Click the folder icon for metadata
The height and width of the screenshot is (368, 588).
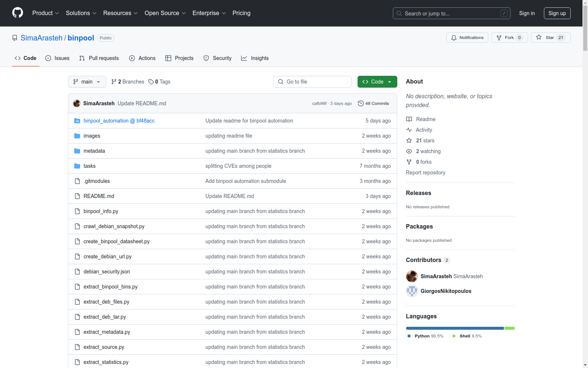77,151
